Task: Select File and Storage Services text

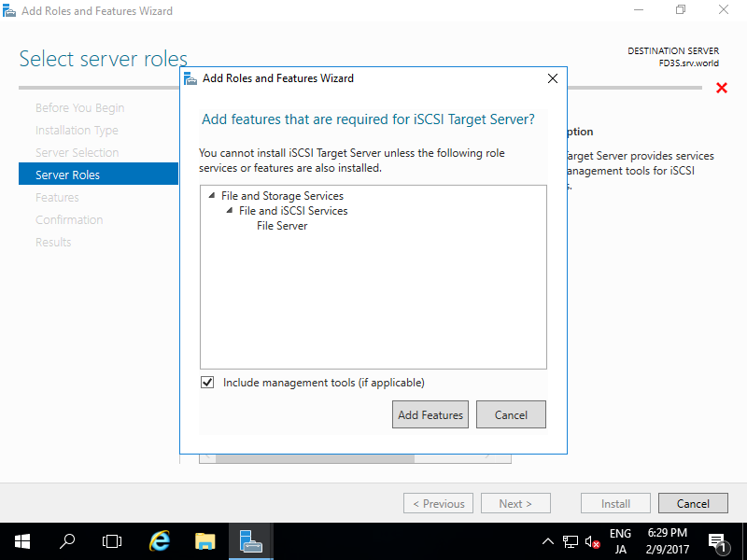Action: [282, 196]
